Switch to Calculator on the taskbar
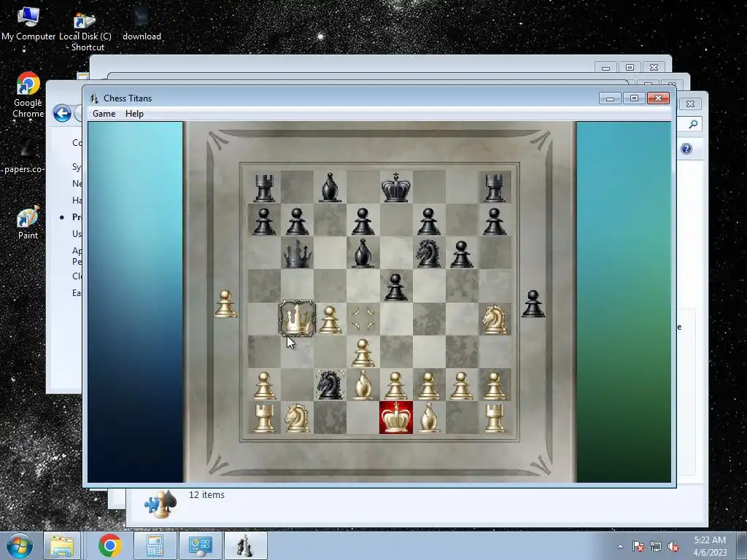 coord(155,545)
